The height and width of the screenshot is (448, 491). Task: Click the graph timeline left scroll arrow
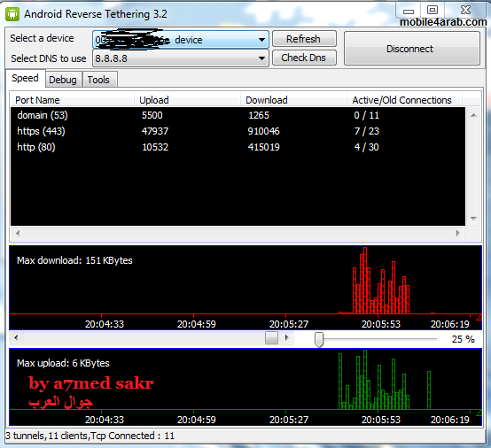tap(16, 337)
